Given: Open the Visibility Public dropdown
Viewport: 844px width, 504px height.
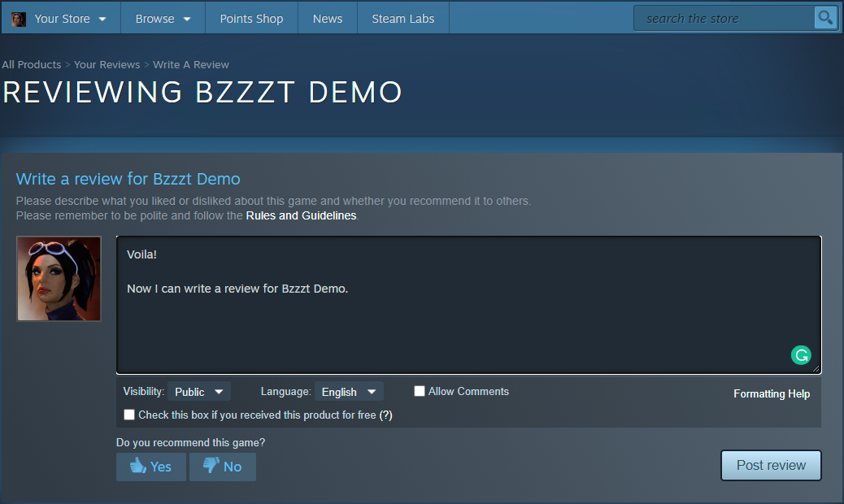Looking at the screenshot, I should click(199, 392).
